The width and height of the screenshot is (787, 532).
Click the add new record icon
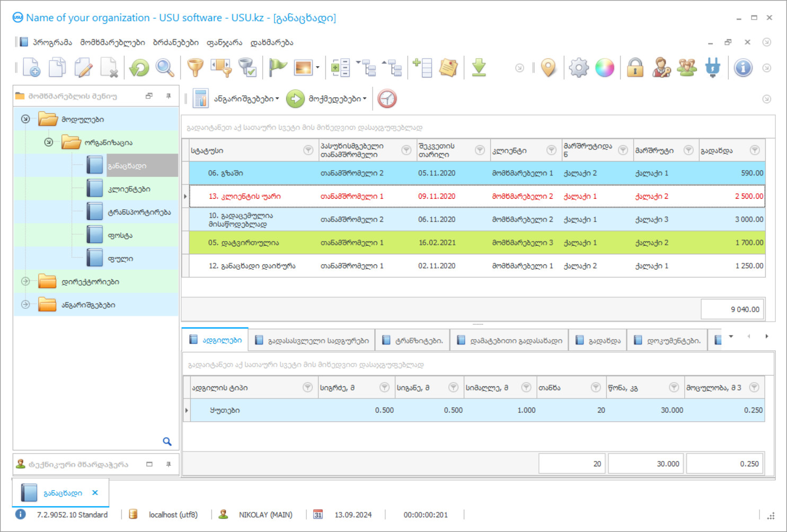(31, 68)
